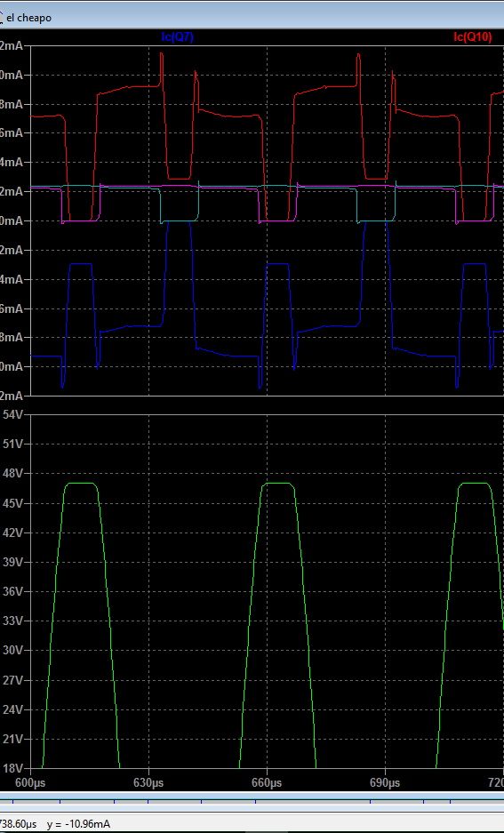Click the 24V axis label
504x833 pixels.
(12, 709)
